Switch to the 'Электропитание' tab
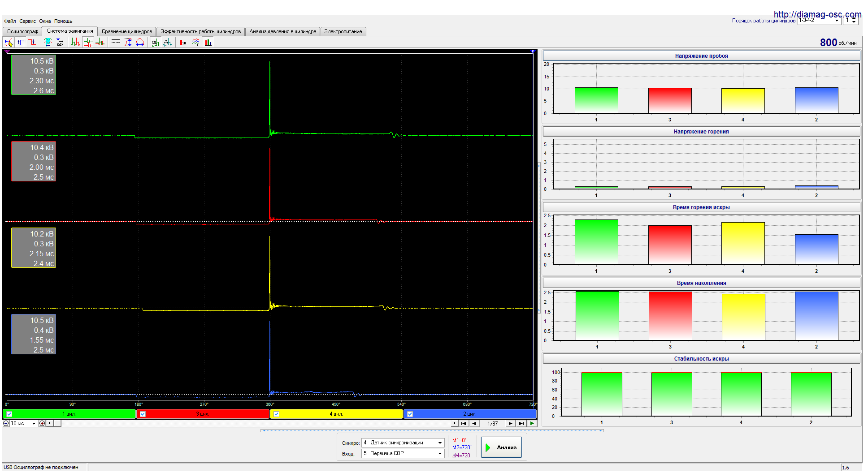 343,31
